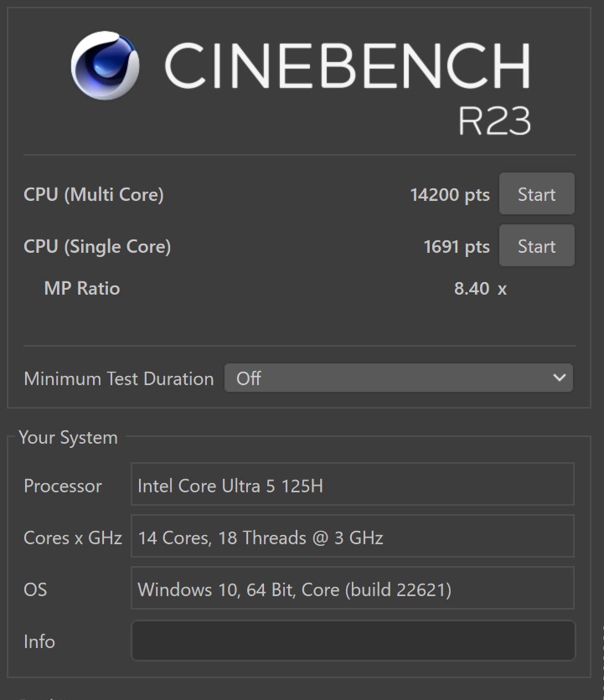Viewport: 604px width, 700px height.
Task: Click the 1691 pts single core score
Action: [457, 247]
